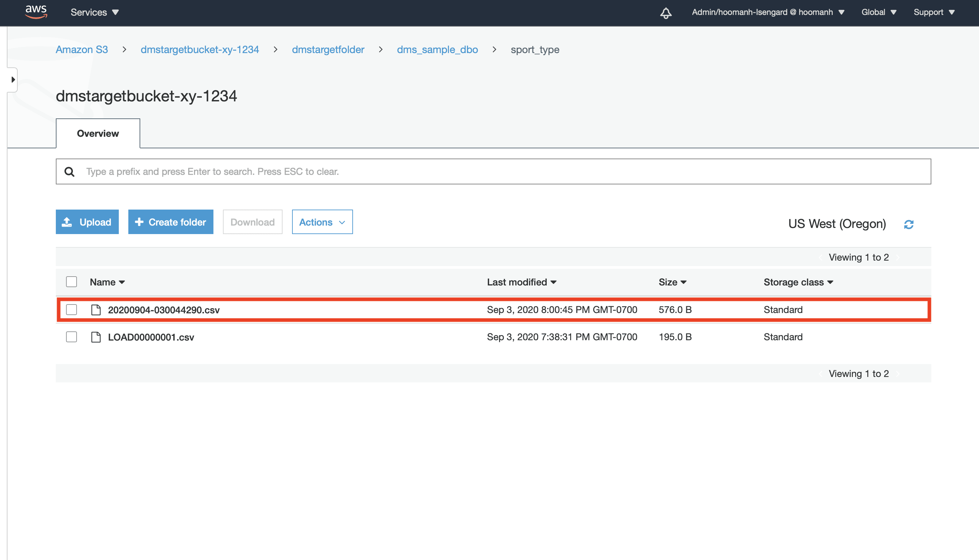Image resolution: width=979 pixels, height=560 pixels.
Task: Select all objects checkbox
Action: pyautogui.click(x=71, y=282)
